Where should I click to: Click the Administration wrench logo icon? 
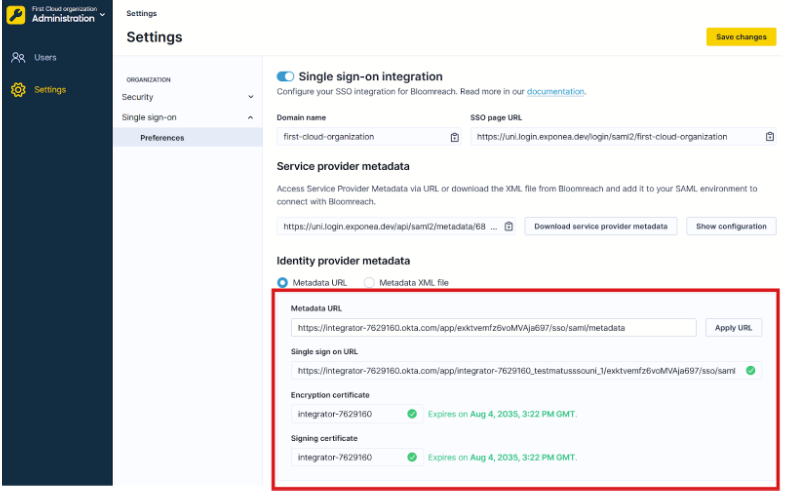click(16, 15)
